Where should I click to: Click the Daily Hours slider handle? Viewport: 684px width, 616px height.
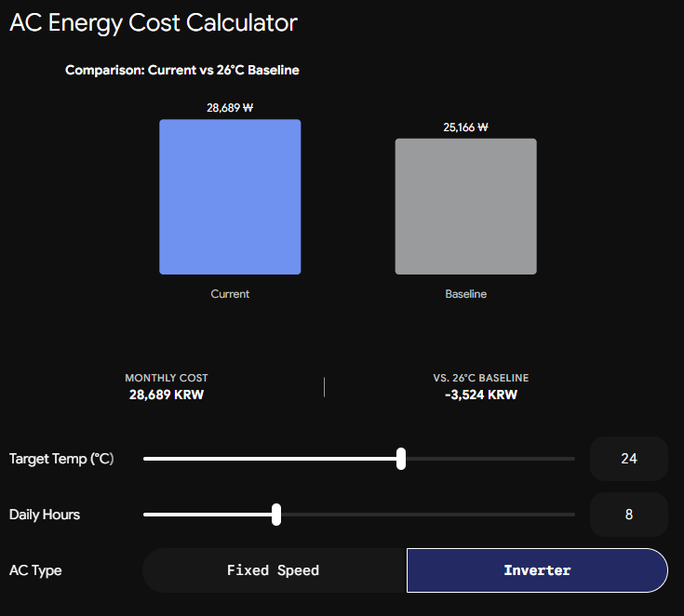276,515
